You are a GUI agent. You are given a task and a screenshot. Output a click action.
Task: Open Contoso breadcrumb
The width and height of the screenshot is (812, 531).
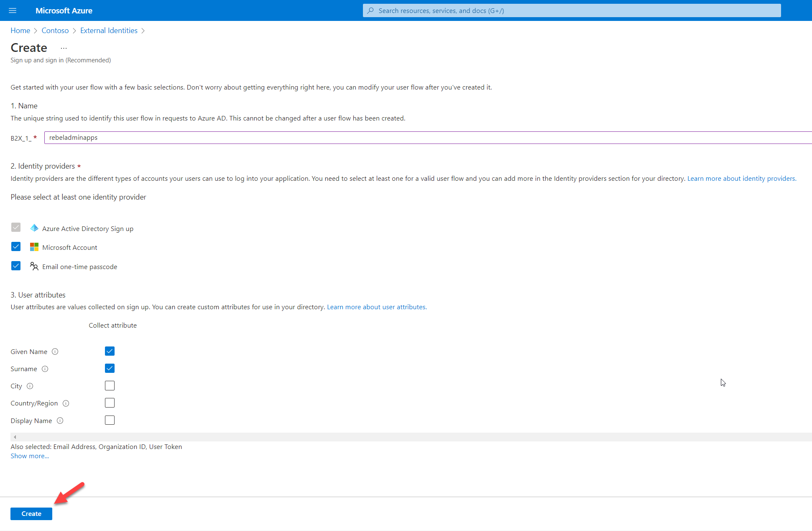tap(55, 31)
